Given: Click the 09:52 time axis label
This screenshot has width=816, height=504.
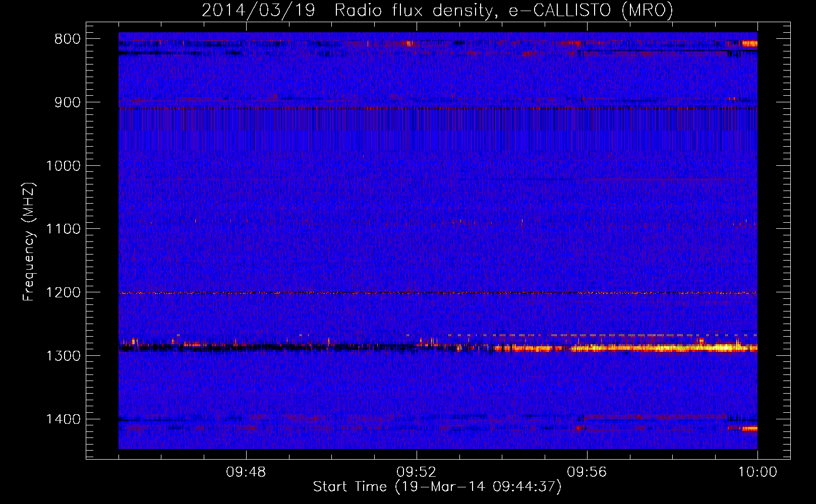Looking at the screenshot, I should click(x=417, y=472).
